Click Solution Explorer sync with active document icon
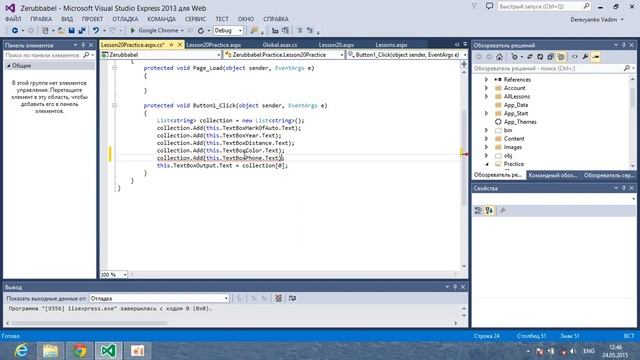 529,57
